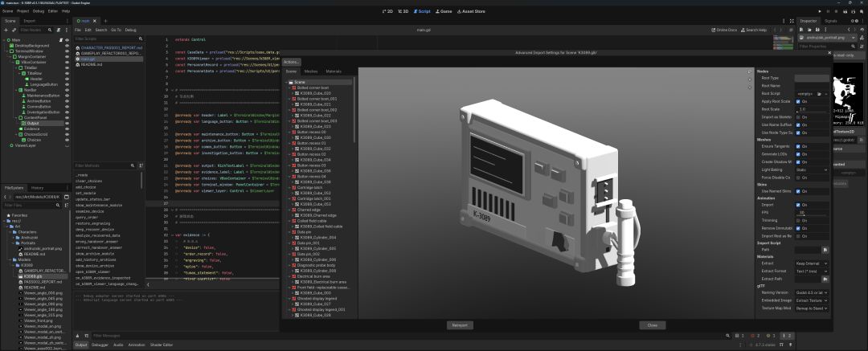Toggle alphabetical sort of methods list
The height and width of the screenshot is (351, 868).
(x=141, y=165)
